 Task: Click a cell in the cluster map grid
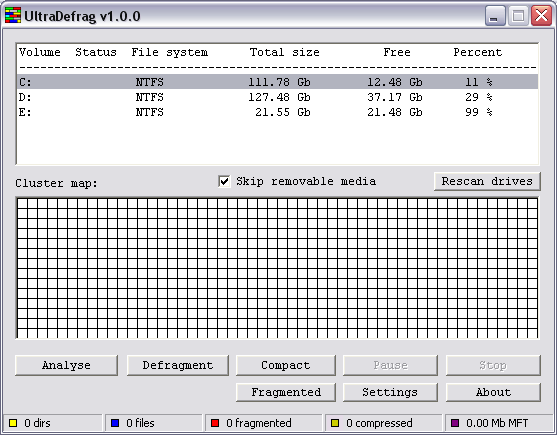coord(277,268)
